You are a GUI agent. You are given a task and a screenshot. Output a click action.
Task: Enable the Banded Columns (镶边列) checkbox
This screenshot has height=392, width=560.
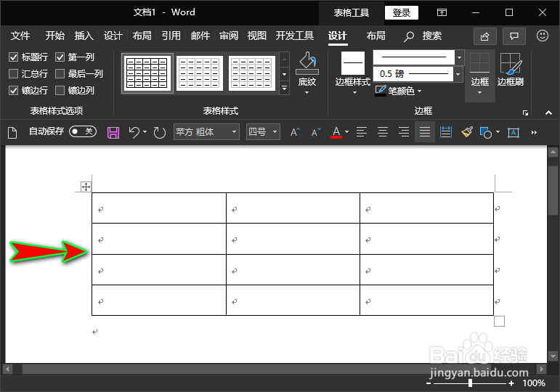pyautogui.click(x=60, y=90)
